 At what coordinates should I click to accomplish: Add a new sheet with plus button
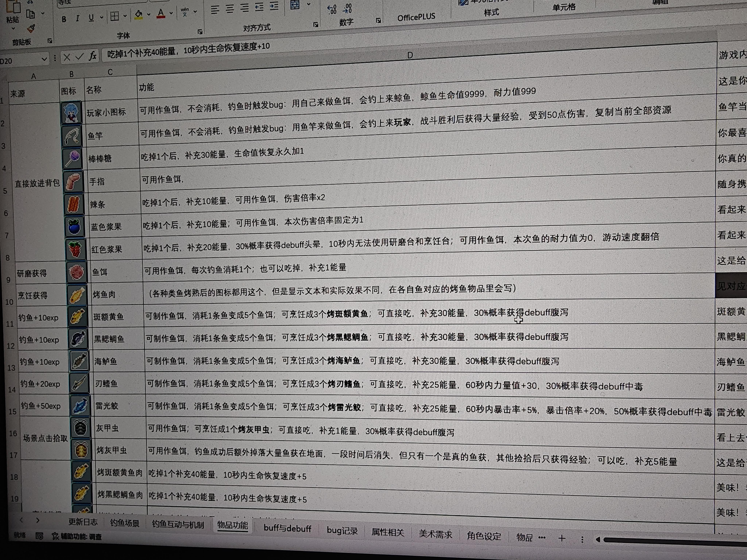coord(562,538)
